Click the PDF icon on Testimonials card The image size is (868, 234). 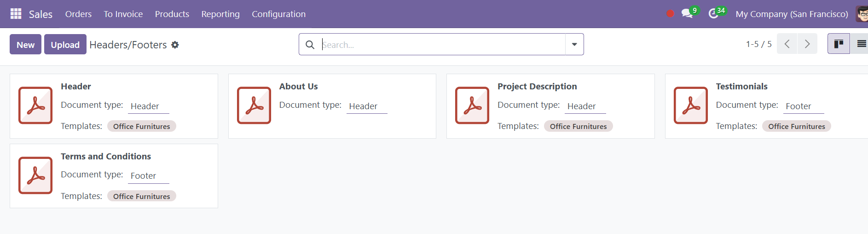690,105
